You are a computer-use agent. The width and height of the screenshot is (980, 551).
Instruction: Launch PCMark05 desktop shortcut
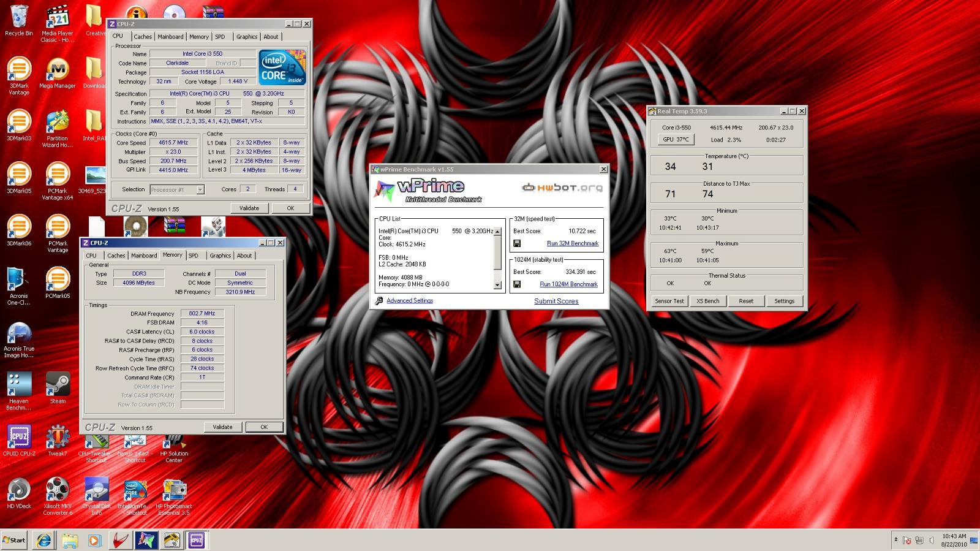57,283
